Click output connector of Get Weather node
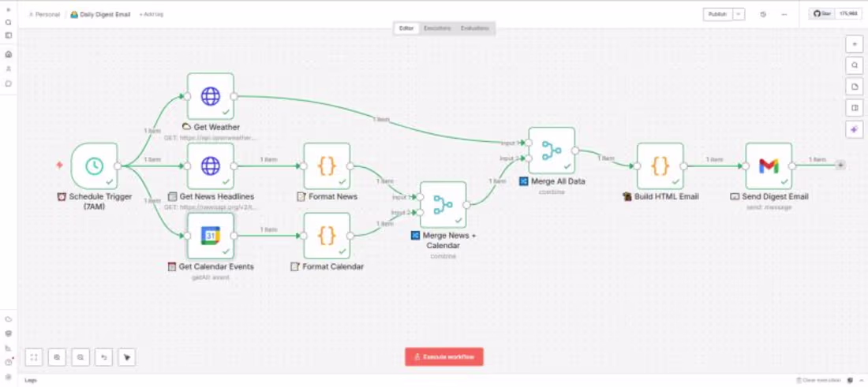868x387 pixels. (234, 96)
